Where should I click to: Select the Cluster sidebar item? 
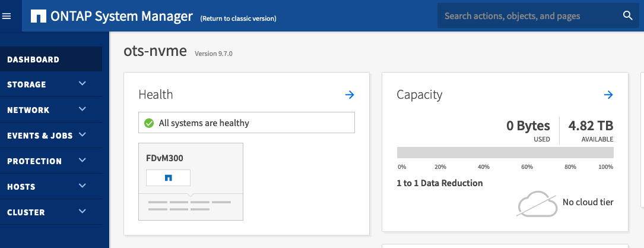click(26, 212)
